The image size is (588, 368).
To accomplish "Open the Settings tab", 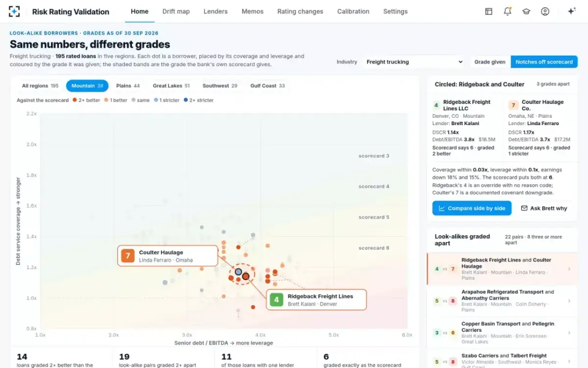I will [x=395, y=11].
